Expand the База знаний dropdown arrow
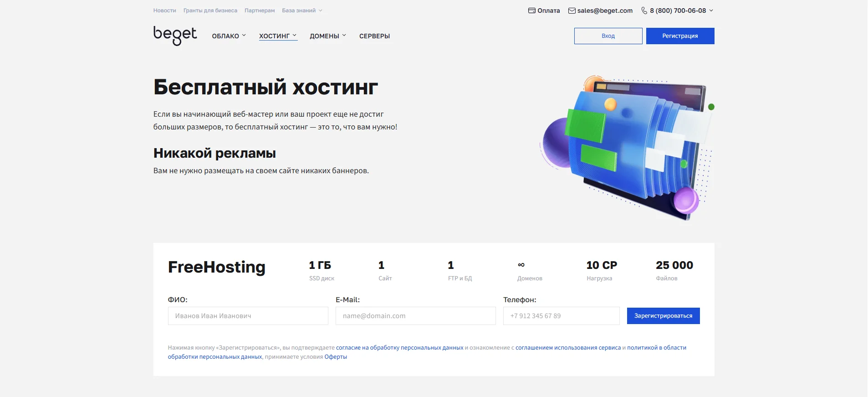868x397 pixels. coord(321,10)
